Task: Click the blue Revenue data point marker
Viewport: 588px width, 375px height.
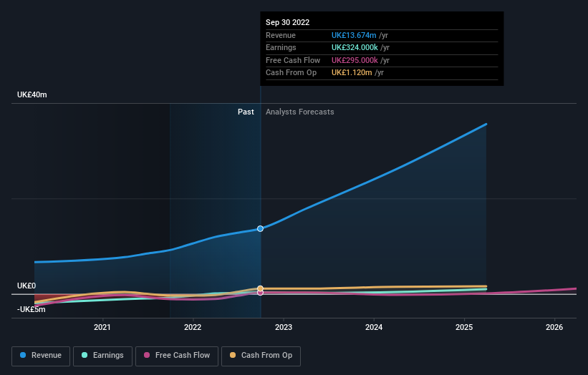Action: 260,228
